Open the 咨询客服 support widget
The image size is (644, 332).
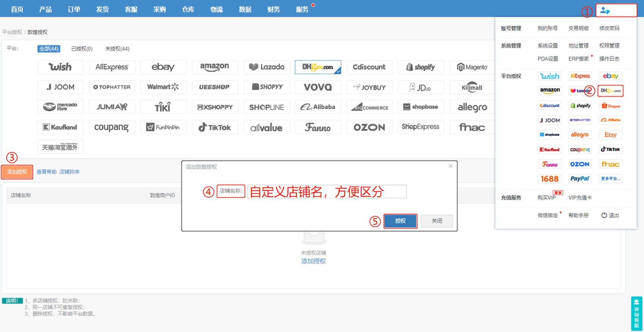[x=637, y=313]
